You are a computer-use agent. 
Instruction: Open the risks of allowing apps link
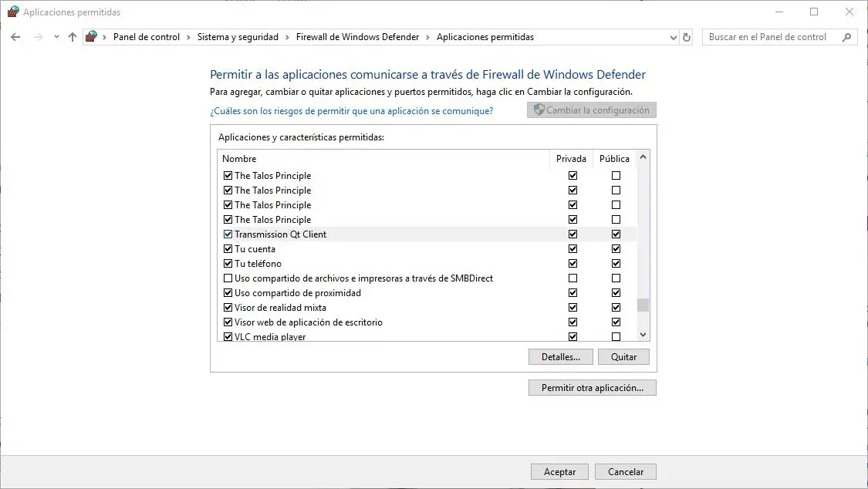click(x=351, y=111)
